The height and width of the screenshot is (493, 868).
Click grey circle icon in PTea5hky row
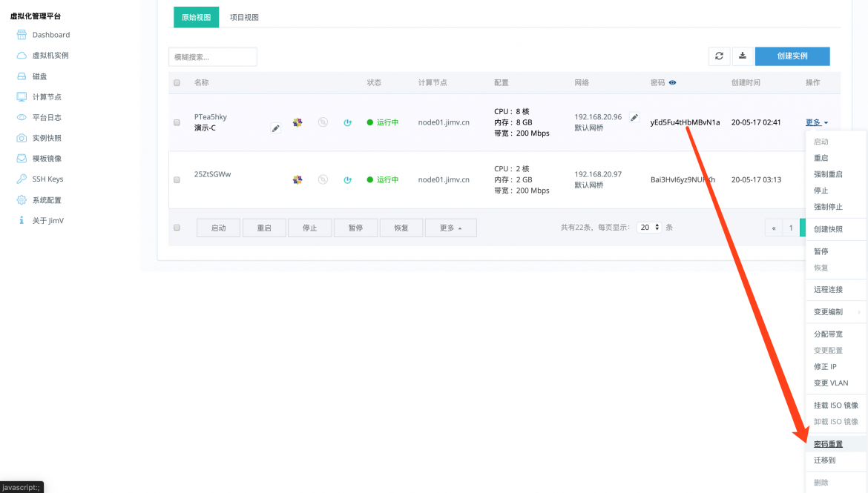point(323,122)
